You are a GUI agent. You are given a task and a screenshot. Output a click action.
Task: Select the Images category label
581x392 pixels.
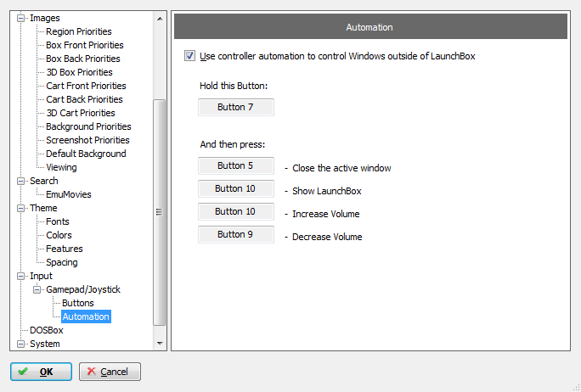(x=45, y=18)
